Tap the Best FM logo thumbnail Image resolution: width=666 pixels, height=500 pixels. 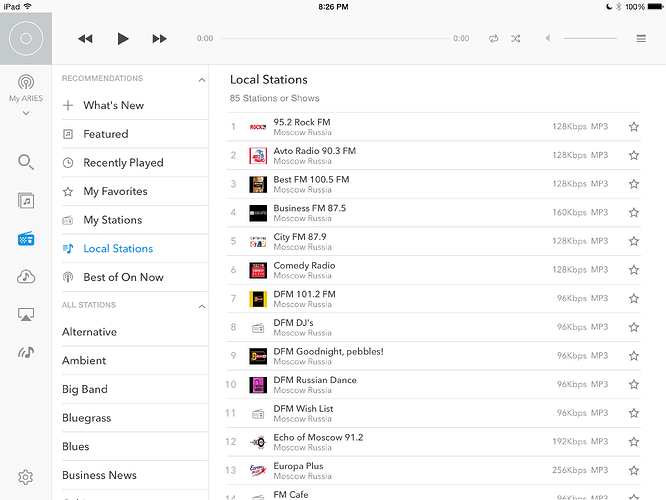258,184
